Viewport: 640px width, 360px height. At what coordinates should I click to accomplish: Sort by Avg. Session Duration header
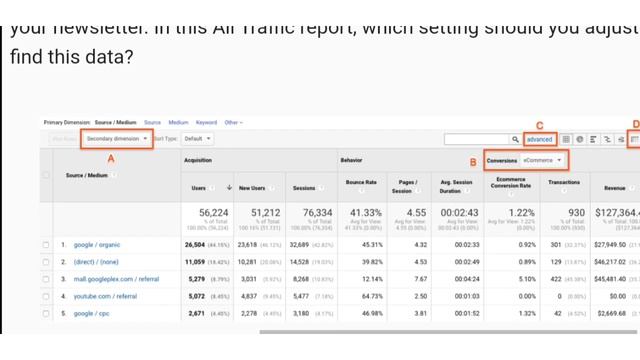pyautogui.click(x=456, y=187)
